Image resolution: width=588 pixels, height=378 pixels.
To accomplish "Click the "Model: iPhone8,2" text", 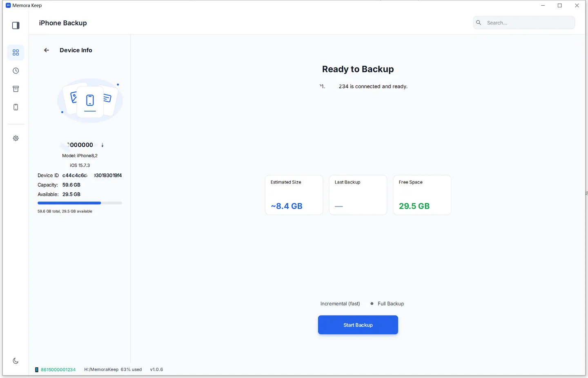I will (x=80, y=156).
